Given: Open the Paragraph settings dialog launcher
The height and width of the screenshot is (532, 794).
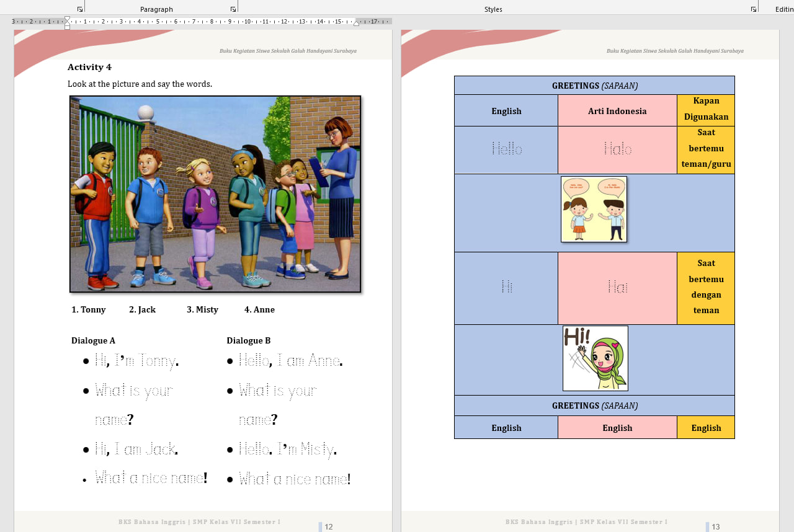Looking at the screenshot, I should point(233,9).
